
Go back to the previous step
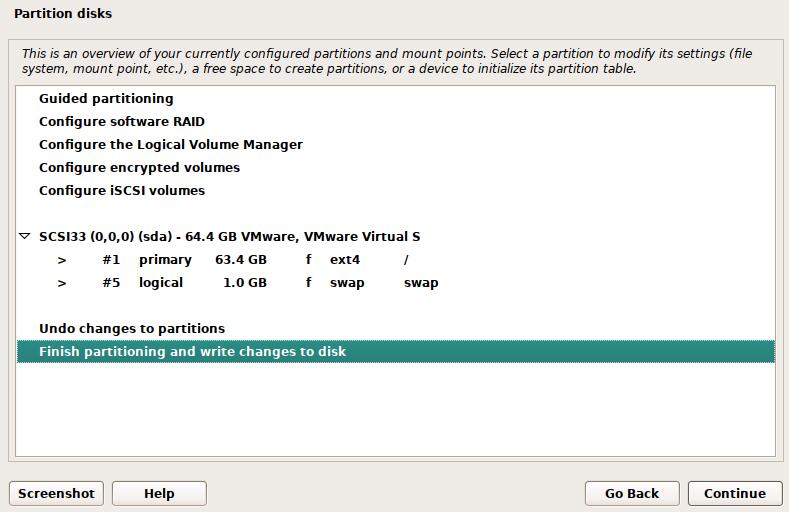632,493
